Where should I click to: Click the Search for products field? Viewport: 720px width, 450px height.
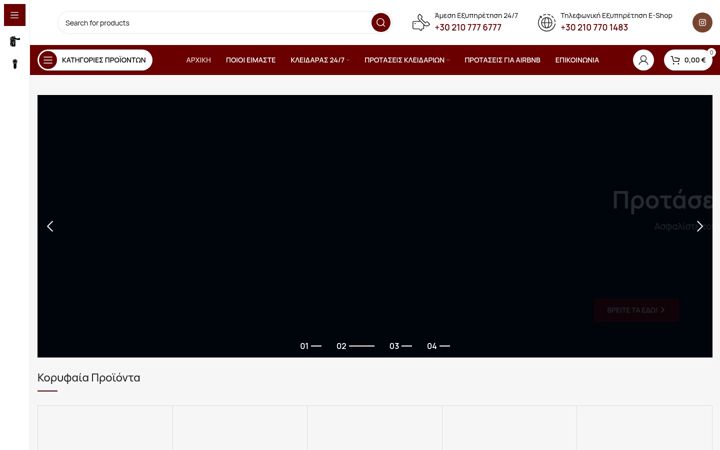tap(214, 22)
